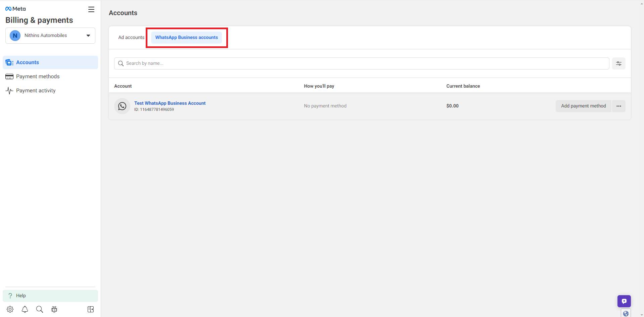Click the Payment methods card icon

(x=9, y=77)
